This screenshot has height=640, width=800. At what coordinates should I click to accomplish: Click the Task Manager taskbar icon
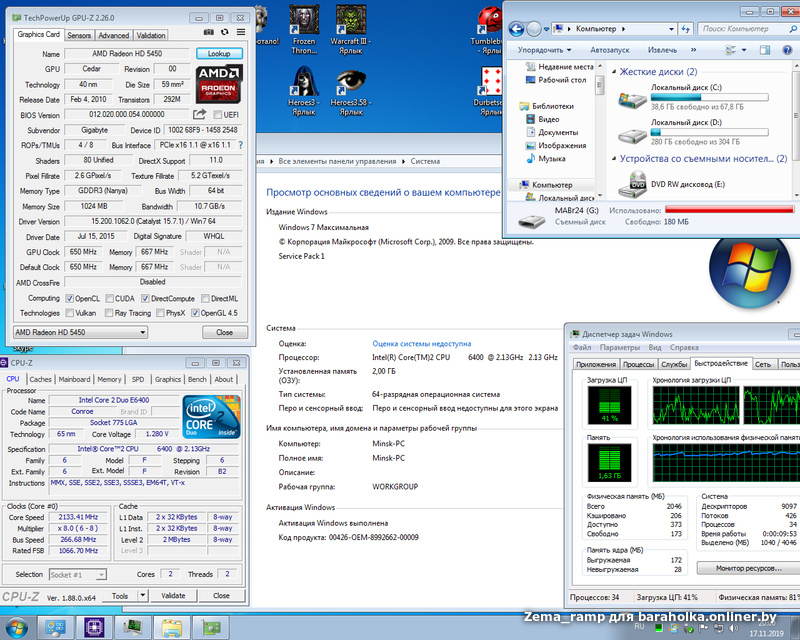[x=133, y=628]
